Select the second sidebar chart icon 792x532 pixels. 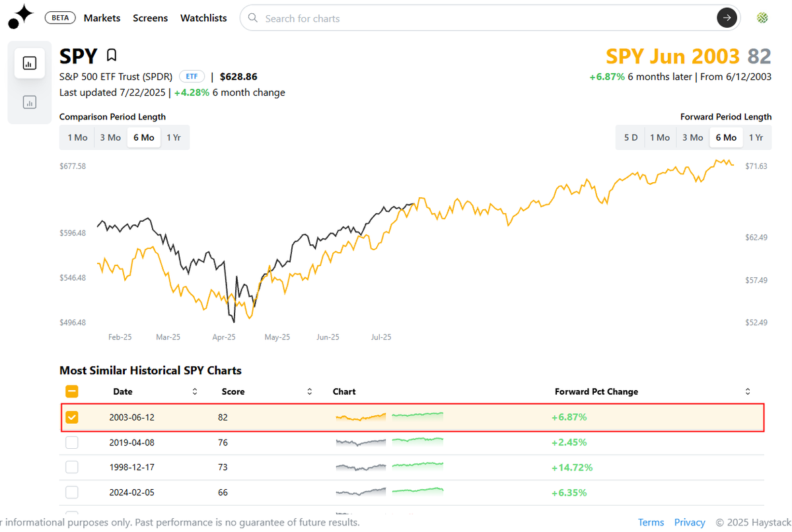29,102
